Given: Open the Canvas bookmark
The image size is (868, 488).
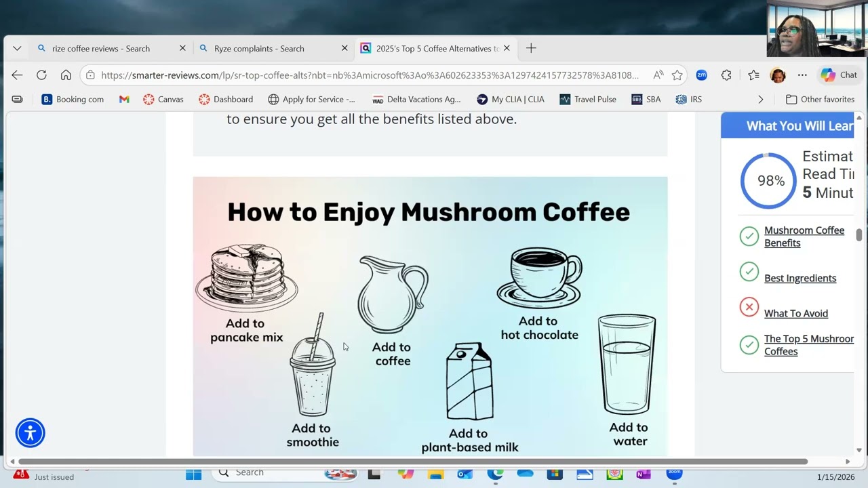Looking at the screenshot, I should pos(163,99).
